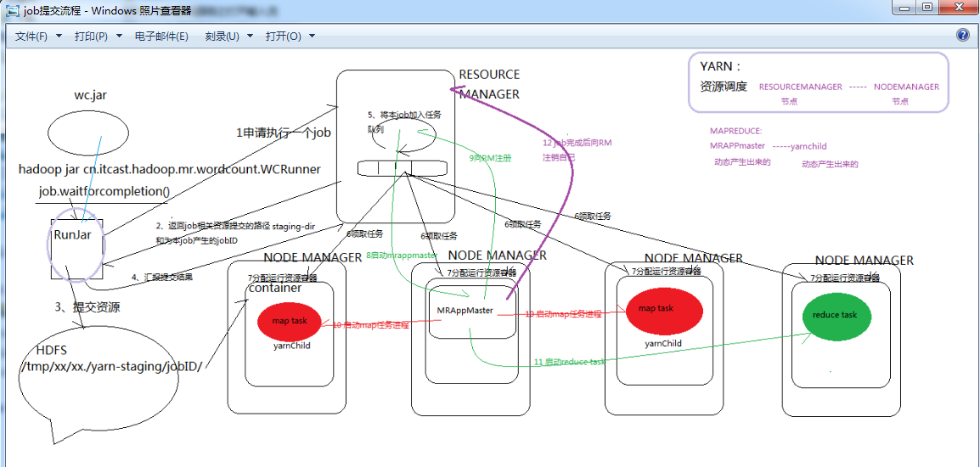The image size is (980, 467).
Task: Click the green '11启动reduce task' label
Action: (x=569, y=362)
